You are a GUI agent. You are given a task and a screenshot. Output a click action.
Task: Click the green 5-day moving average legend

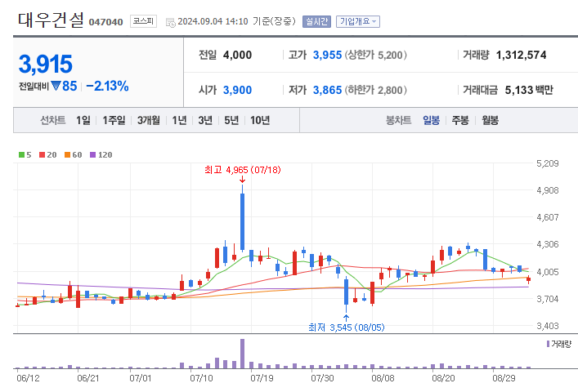coord(24,154)
